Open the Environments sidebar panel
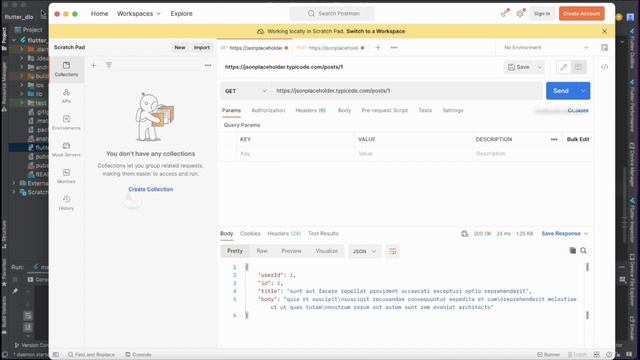The height and width of the screenshot is (360, 640). tap(66, 122)
